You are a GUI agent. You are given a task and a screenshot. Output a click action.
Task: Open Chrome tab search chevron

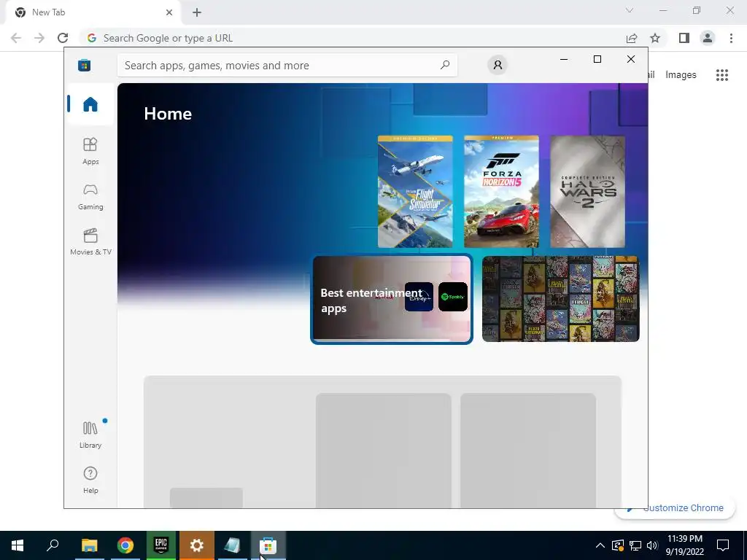pos(630,10)
